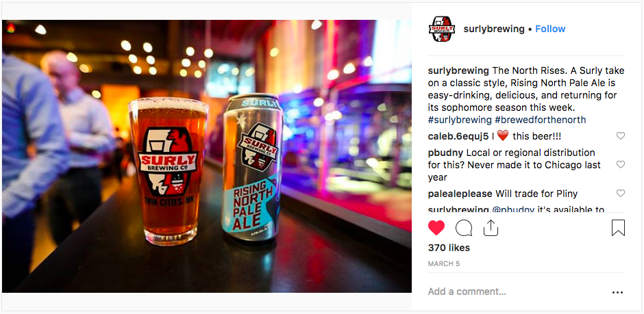
Task: Open palealeplease's profile
Action: [460, 194]
